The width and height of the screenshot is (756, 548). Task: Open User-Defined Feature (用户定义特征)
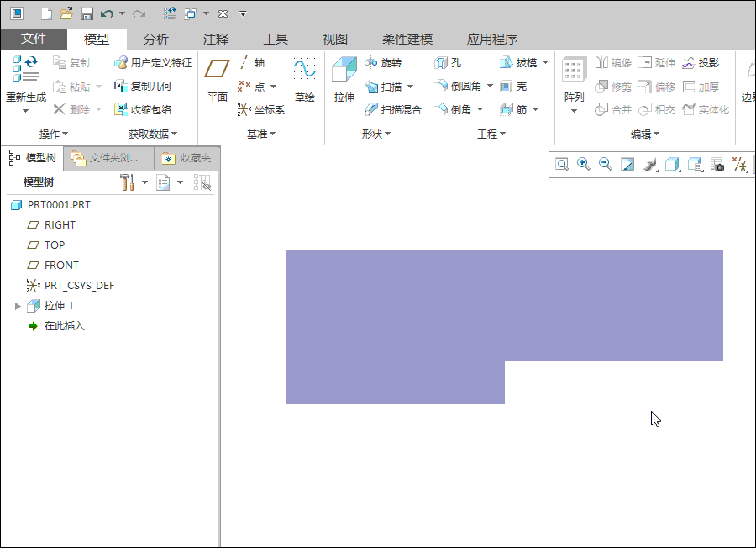tap(152, 63)
